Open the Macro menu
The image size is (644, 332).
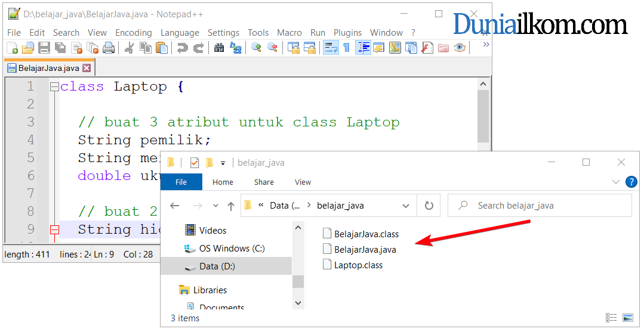[x=289, y=33]
